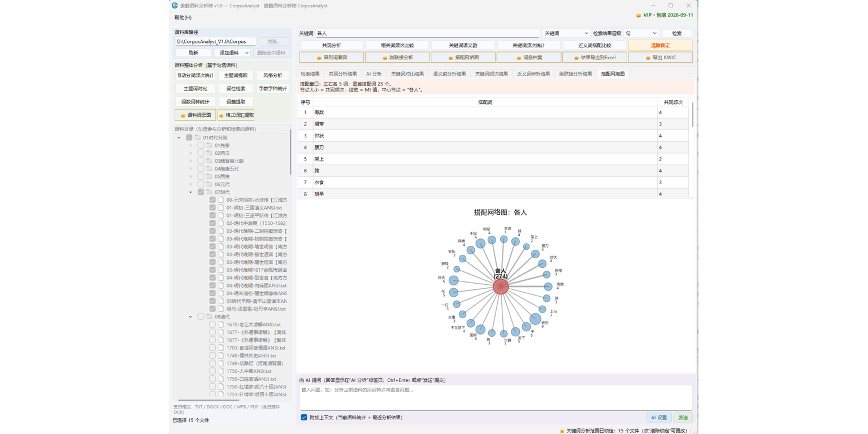Screen dimensions: 868x434
Task: Click the folder icon of 08清代
Action: (x=209, y=317)
